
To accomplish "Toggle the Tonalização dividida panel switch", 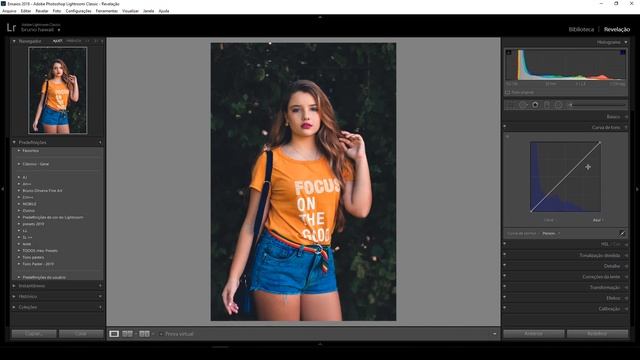I will tap(505, 254).
